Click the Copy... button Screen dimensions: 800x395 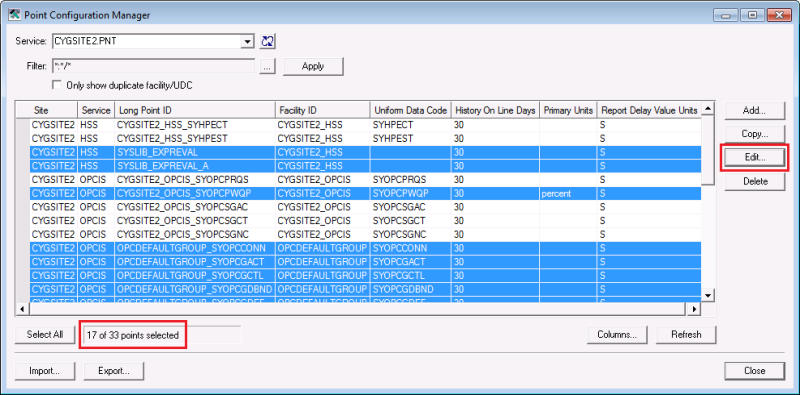click(x=755, y=134)
